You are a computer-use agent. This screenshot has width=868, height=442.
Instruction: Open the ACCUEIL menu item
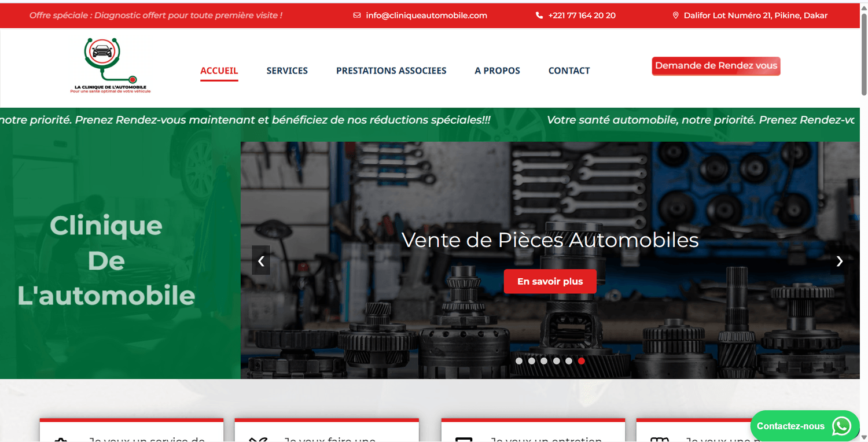[219, 71]
